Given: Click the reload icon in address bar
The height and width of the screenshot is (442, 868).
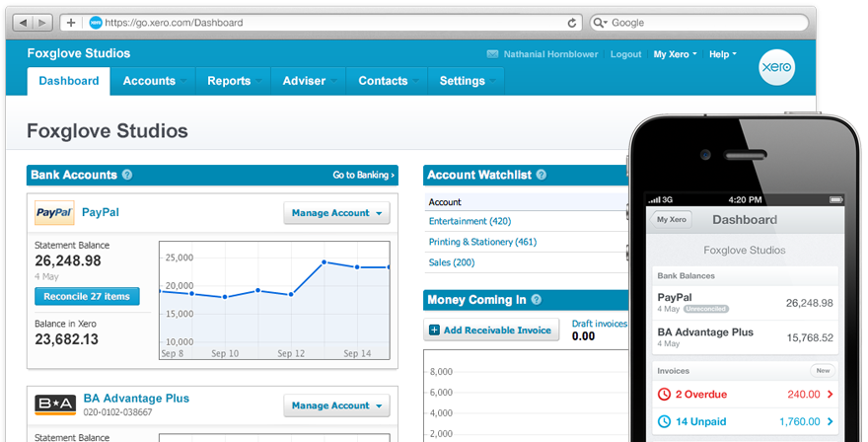Looking at the screenshot, I should 572,23.
